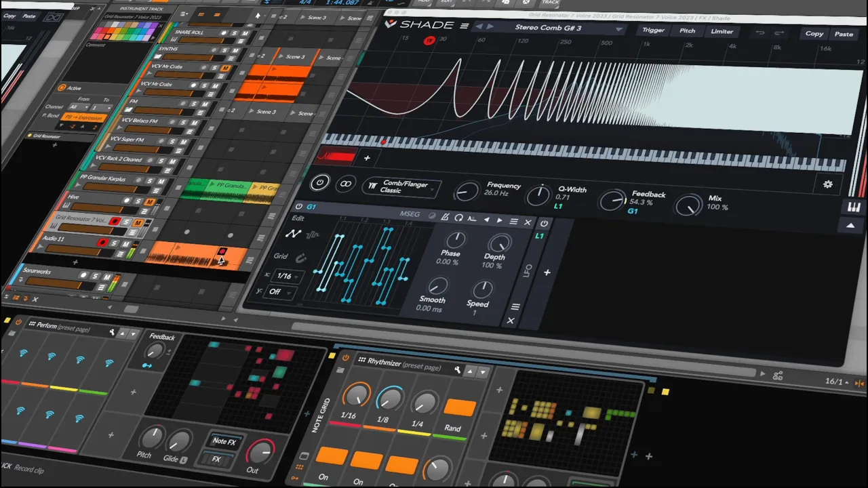
Task: Toggle the G1 modulator power button
Action: tap(299, 206)
